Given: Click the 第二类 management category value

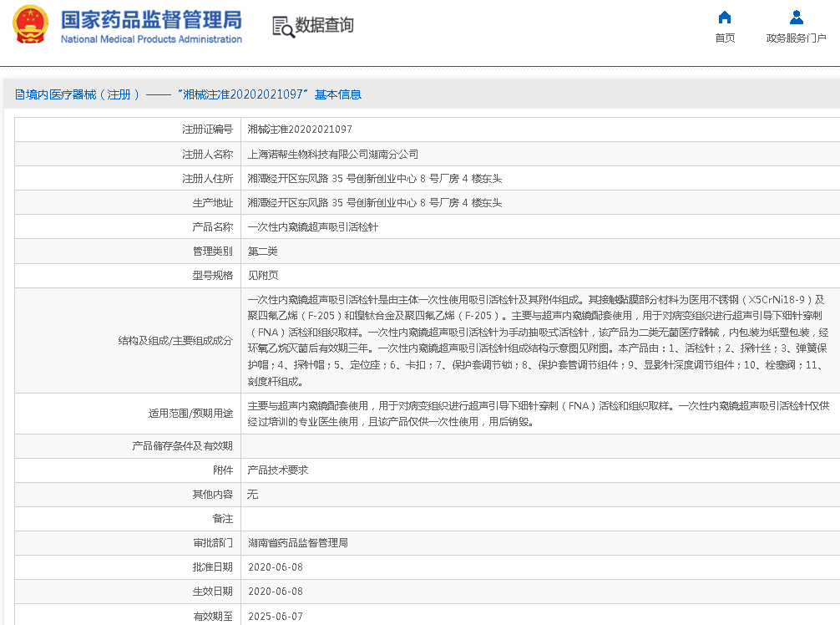Looking at the screenshot, I should tap(262, 251).
